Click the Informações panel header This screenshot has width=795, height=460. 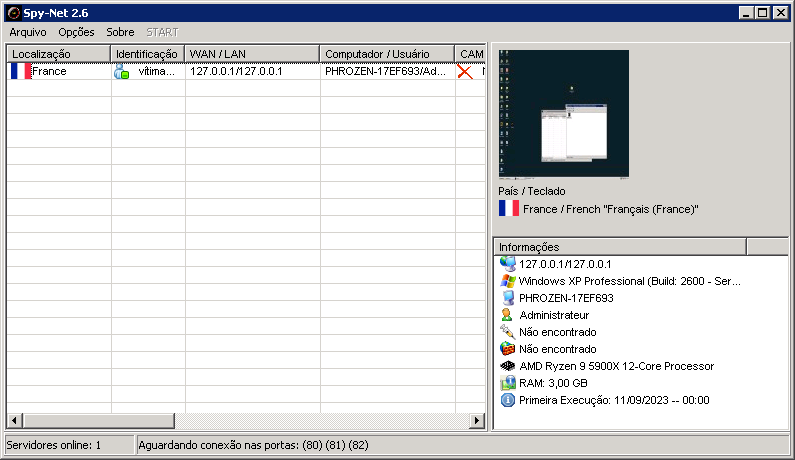pyautogui.click(x=620, y=247)
